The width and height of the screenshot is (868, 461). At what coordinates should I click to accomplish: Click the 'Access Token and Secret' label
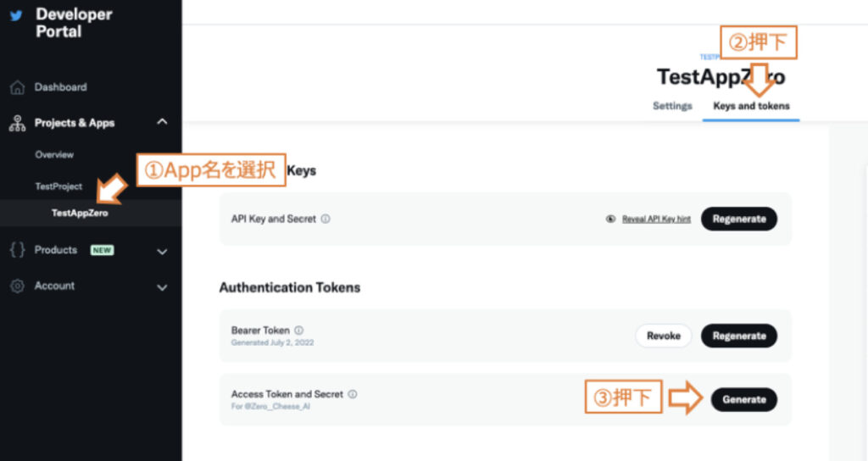(x=287, y=394)
